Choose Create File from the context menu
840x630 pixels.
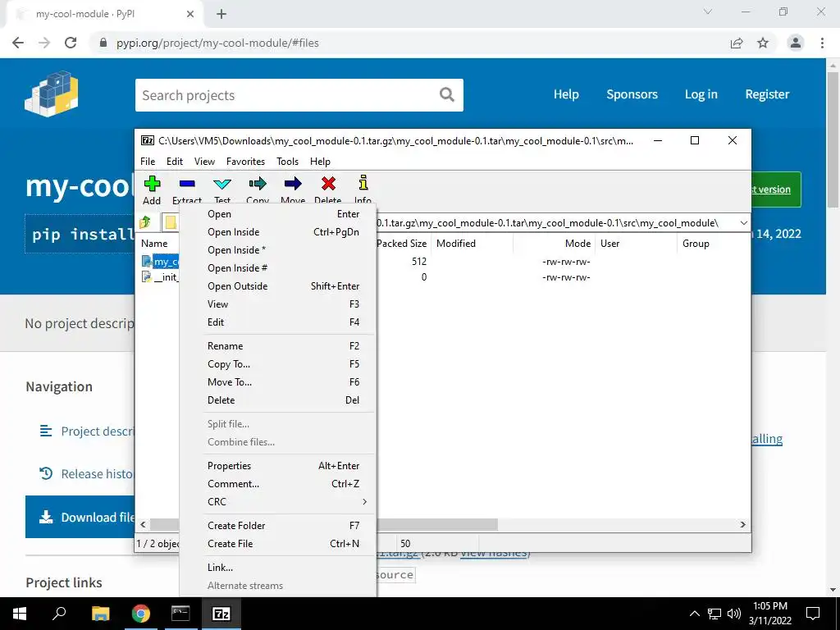coord(278,544)
